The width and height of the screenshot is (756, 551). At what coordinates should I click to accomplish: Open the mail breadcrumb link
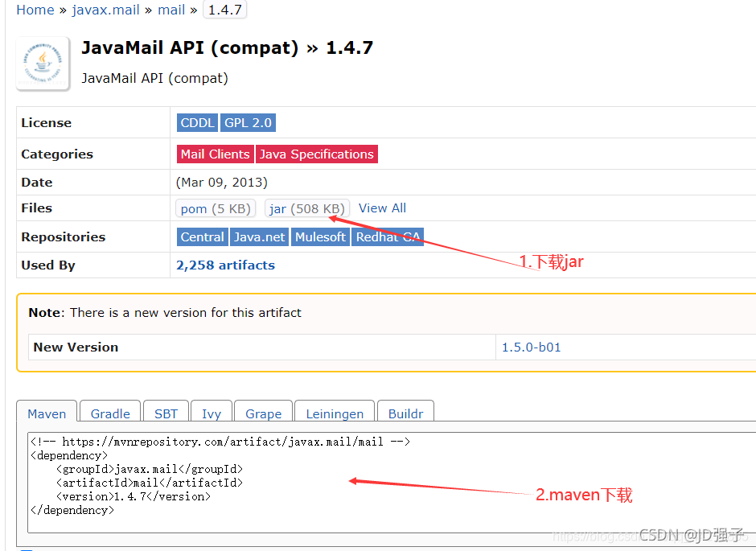tap(171, 10)
